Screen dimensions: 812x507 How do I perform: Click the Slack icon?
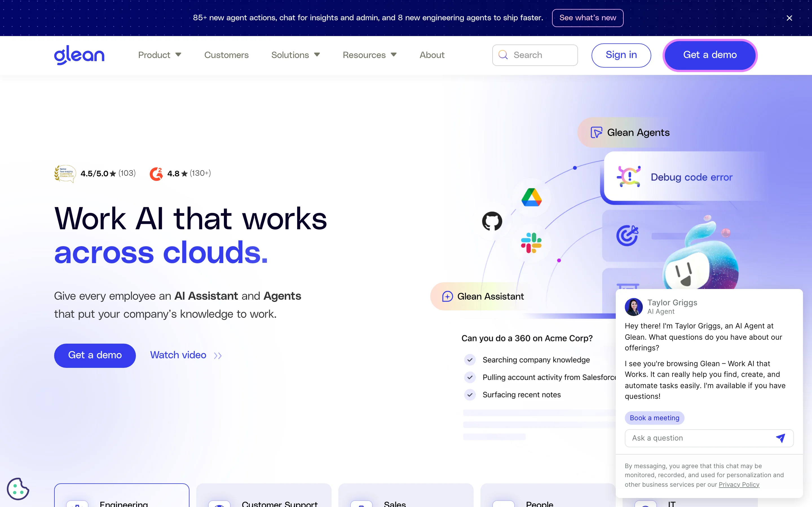(531, 243)
